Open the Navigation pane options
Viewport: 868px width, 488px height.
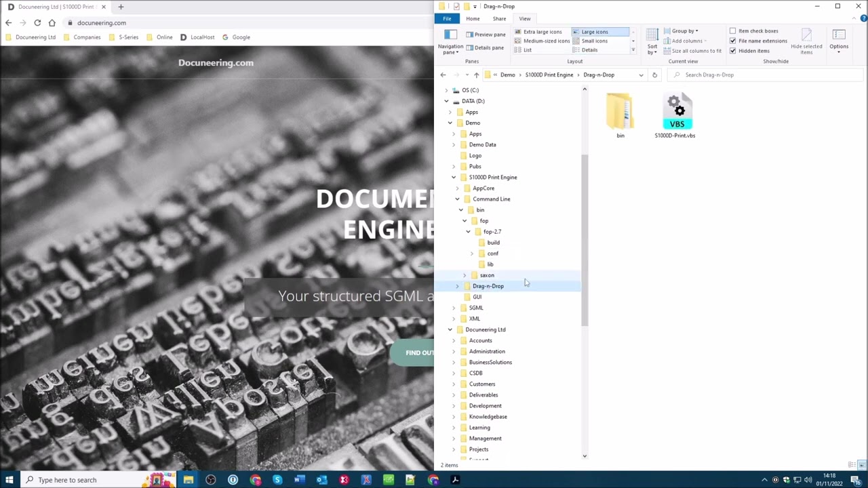click(x=450, y=41)
